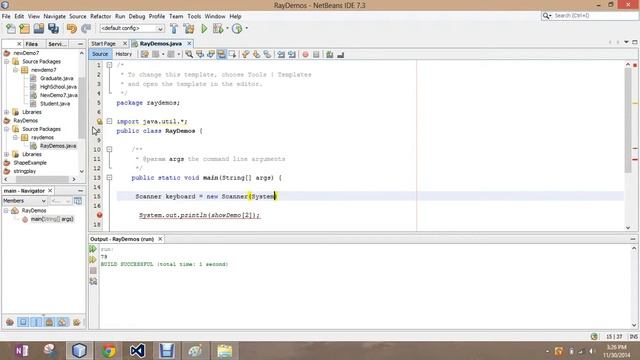Select Graduate.java in the project tree
This screenshot has width=640, height=360.
coord(56,78)
